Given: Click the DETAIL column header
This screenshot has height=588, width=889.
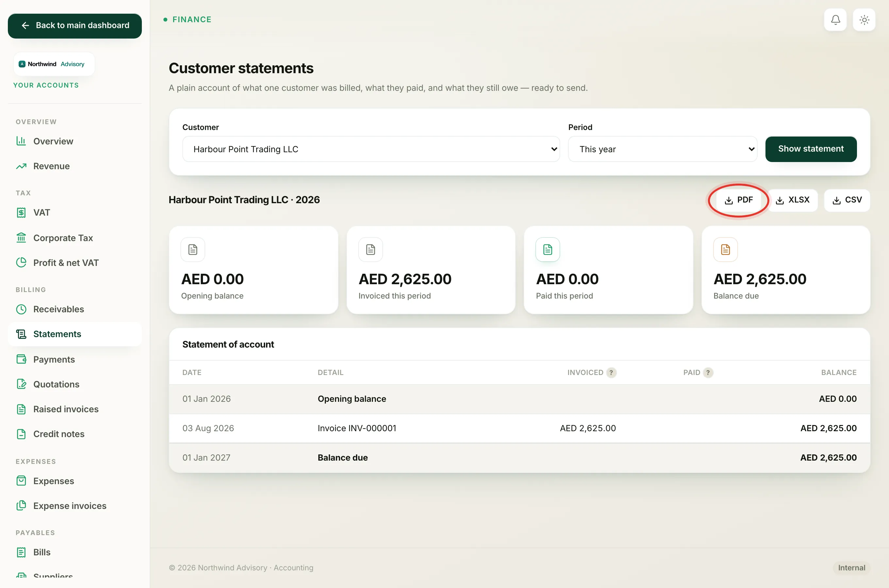Looking at the screenshot, I should [x=330, y=372].
